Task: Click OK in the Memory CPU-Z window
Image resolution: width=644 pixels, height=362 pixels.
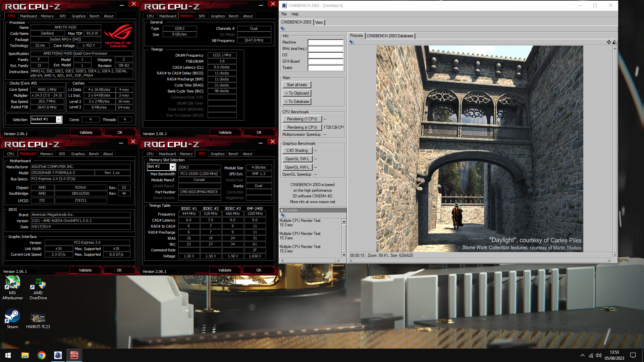Action: pyautogui.click(x=259, y=132)
